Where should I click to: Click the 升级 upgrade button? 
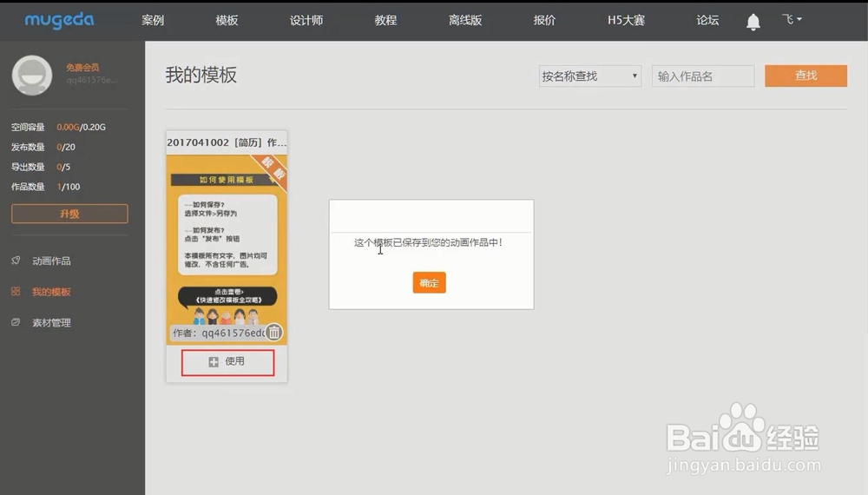pyautogui.click(x=69, y=214)
